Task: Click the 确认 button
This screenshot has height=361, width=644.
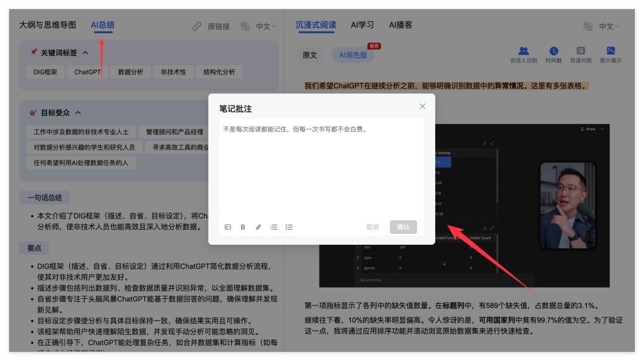Action: [403, 227]
